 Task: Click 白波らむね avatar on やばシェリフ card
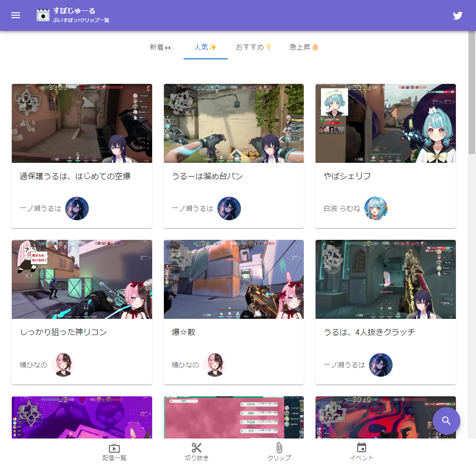(x=376, y=208)
